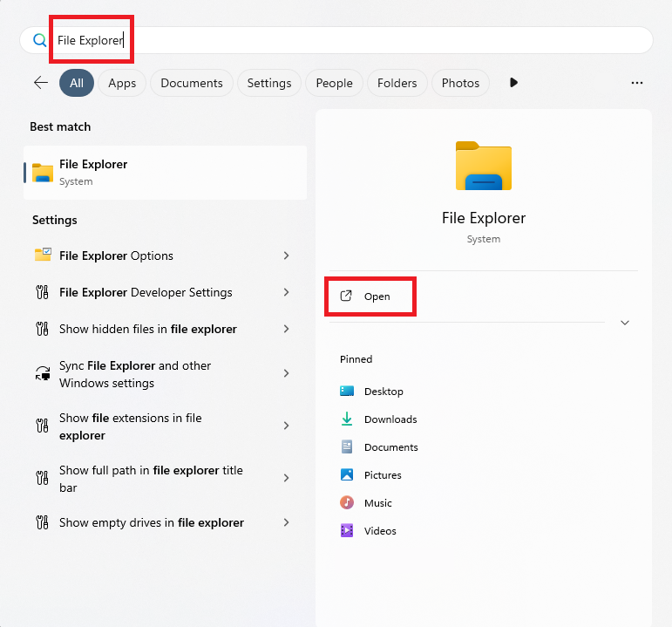Viewport: 672px width, 627px height.
Task: Expand Show full path setting chevron
Action: pos(286,479)
